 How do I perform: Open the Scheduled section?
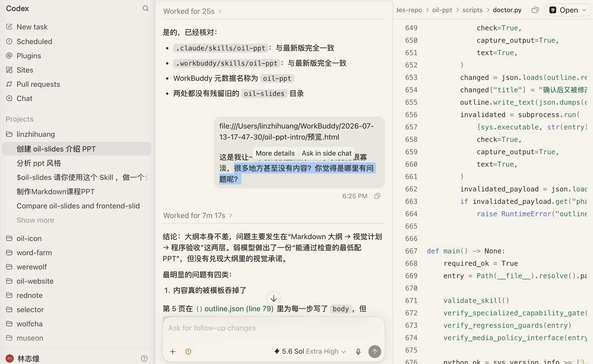pos(34,41)
